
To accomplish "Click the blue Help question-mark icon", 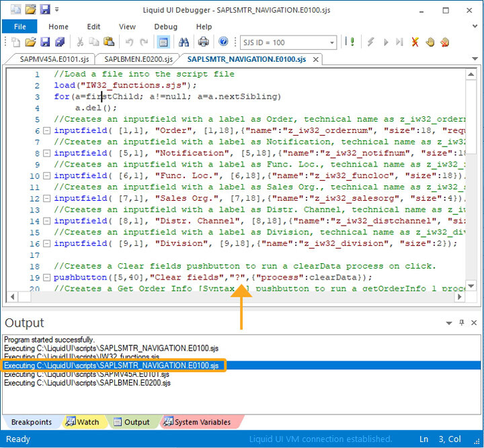I will point(223,42).
